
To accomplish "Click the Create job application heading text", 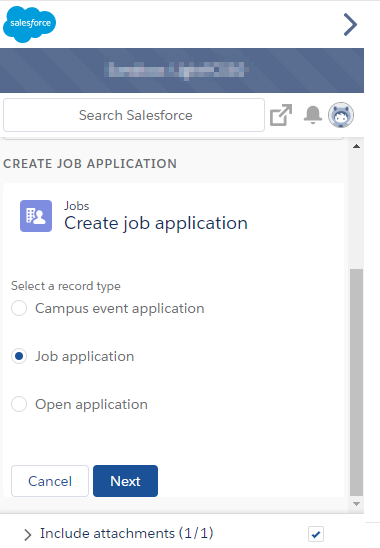I will point(156,223).
